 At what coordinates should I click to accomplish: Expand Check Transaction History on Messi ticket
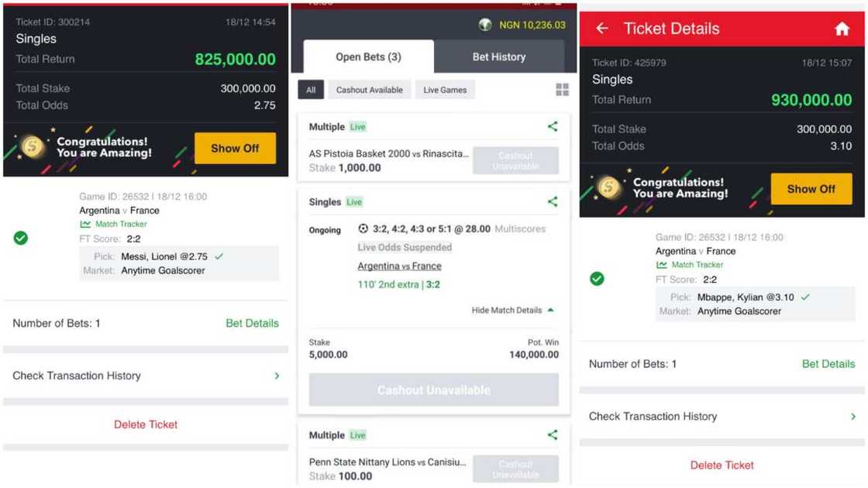146,376
